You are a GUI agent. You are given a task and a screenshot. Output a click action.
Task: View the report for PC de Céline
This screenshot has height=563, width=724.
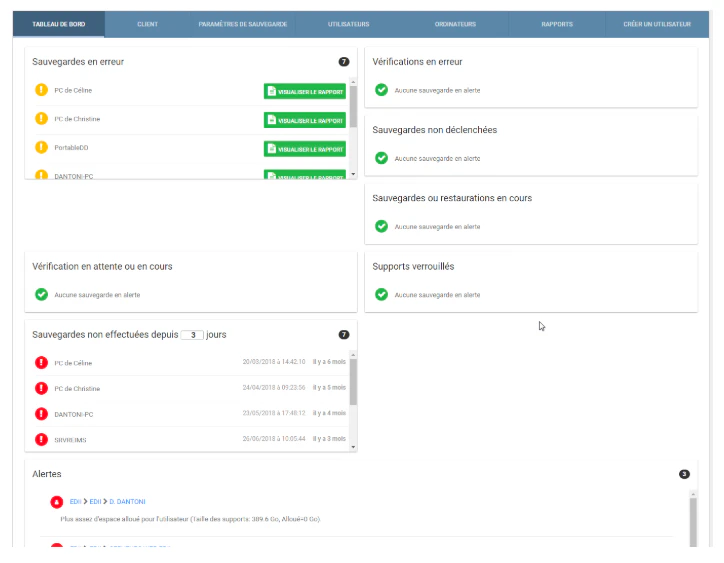305,91
